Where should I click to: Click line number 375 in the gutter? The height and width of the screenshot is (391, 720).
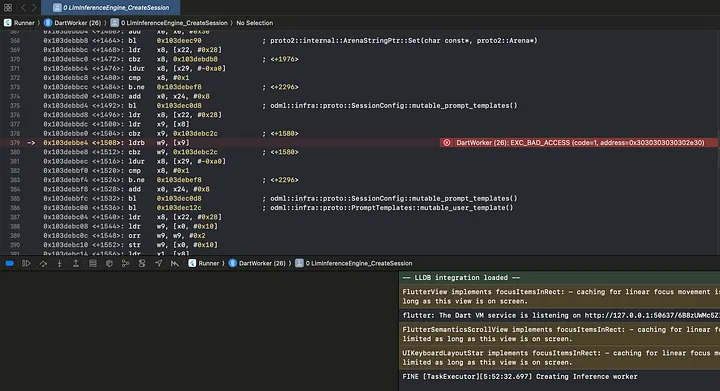[x=15, y=106]
